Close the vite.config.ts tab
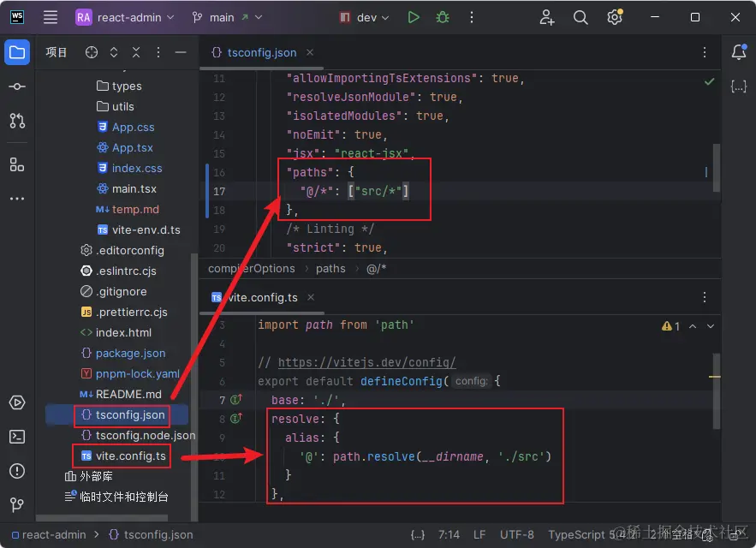 pos(311,297)
